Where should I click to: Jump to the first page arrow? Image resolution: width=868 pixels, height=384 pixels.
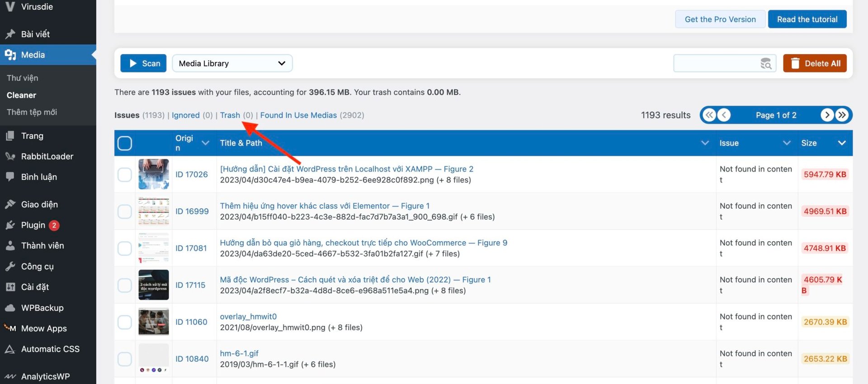coord(709,115)
